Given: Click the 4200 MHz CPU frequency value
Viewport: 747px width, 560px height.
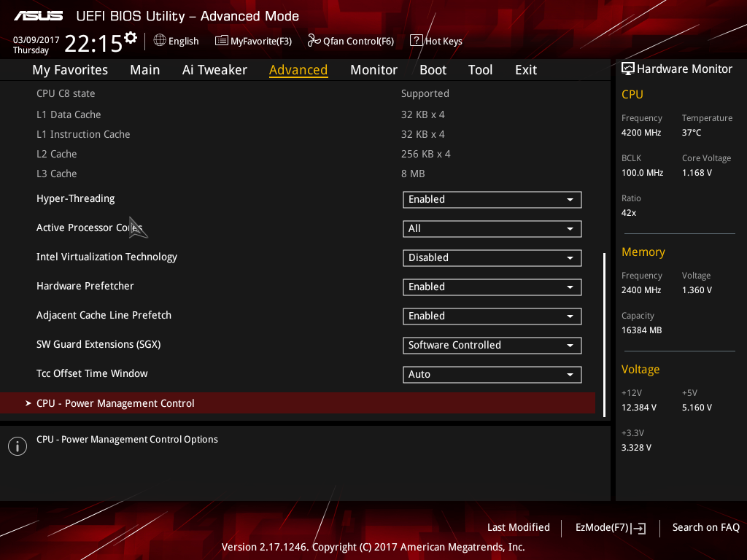Looking at the screenshot, I should click(x=641, y=133).
